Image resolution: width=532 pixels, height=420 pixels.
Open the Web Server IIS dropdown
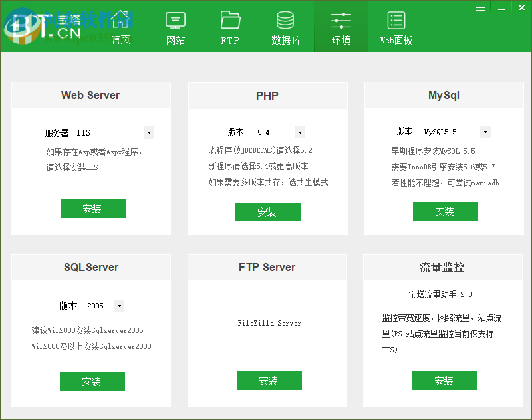tap(148, 132)
